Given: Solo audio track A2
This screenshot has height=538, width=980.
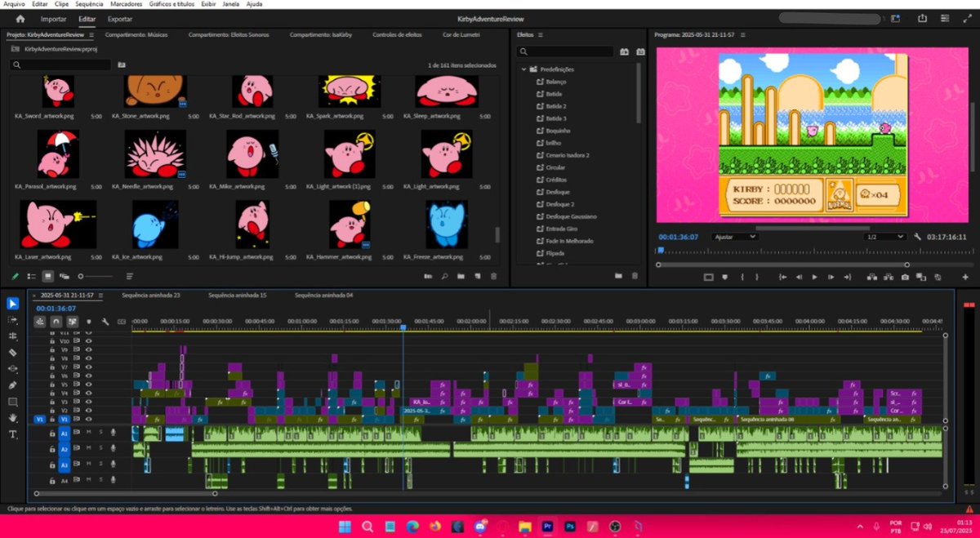Looking at the screenshot, I should pyautogui.click(x=100, y=448).
